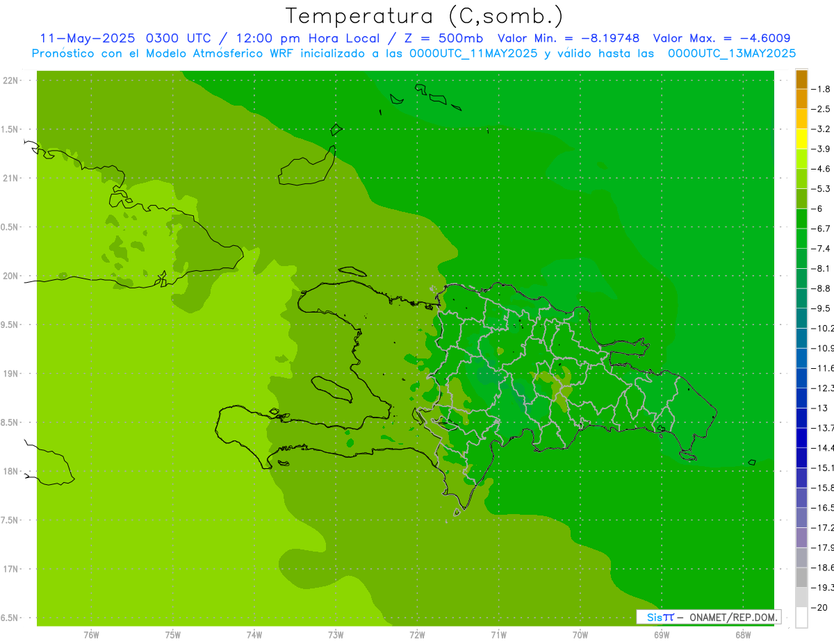Screen dimensions: 834x644
Task: Click the '-2.5' colorbar label
Action: coord(820,109)
